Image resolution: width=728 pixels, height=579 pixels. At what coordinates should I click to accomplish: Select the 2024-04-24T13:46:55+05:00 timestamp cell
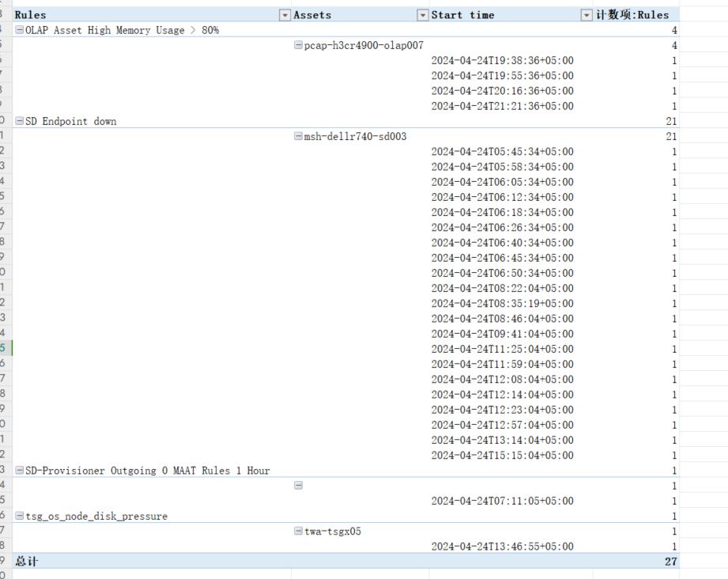502,547
